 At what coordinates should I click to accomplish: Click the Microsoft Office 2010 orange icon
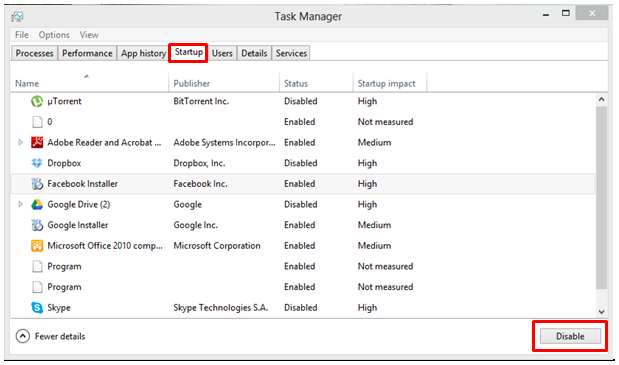[x=37, y=246]
